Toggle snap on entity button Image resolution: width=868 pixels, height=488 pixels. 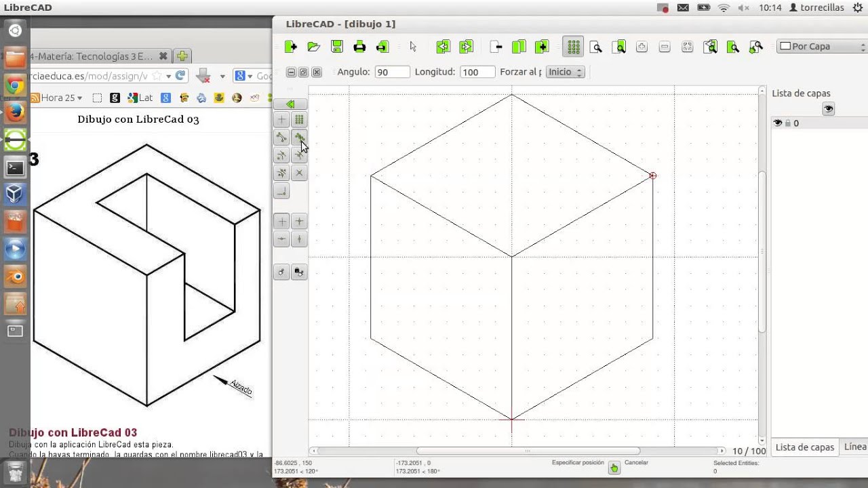(299, 138)
